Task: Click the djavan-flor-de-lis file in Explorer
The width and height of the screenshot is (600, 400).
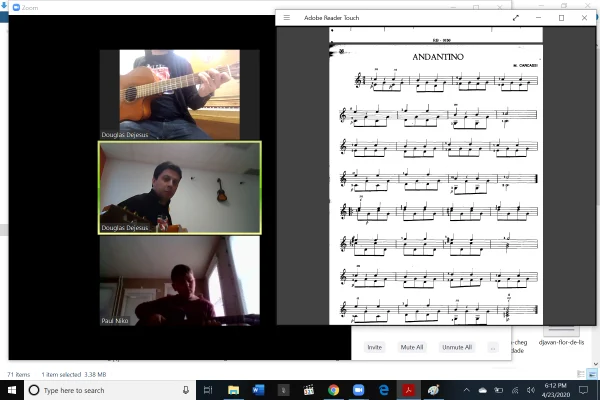Action: [x=561, y=337]
